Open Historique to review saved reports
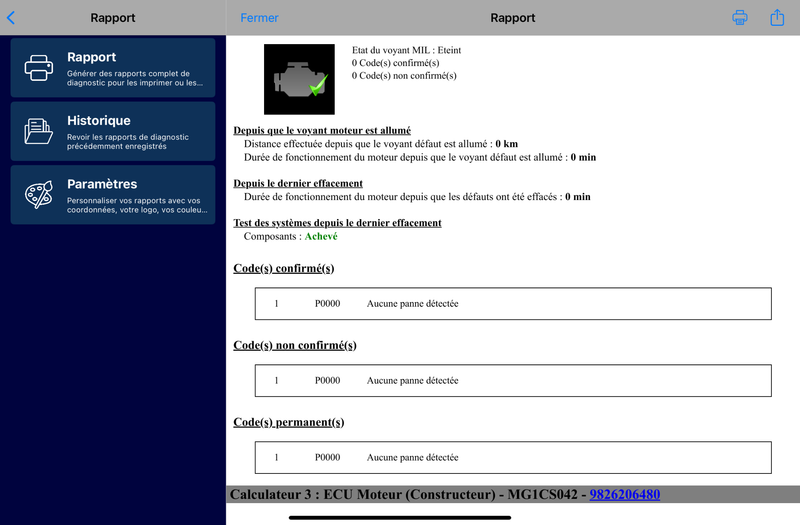Screen dimensions: 800x525 [x=113, y=131]
